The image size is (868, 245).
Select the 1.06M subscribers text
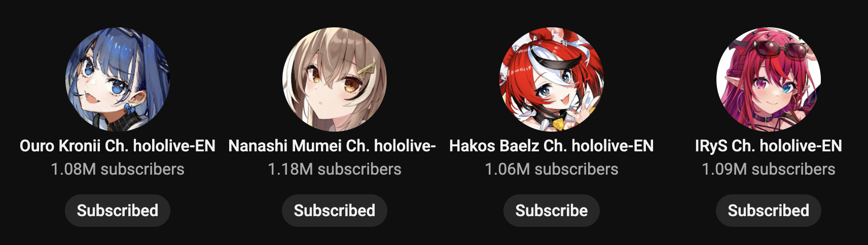tap(552, 169)
